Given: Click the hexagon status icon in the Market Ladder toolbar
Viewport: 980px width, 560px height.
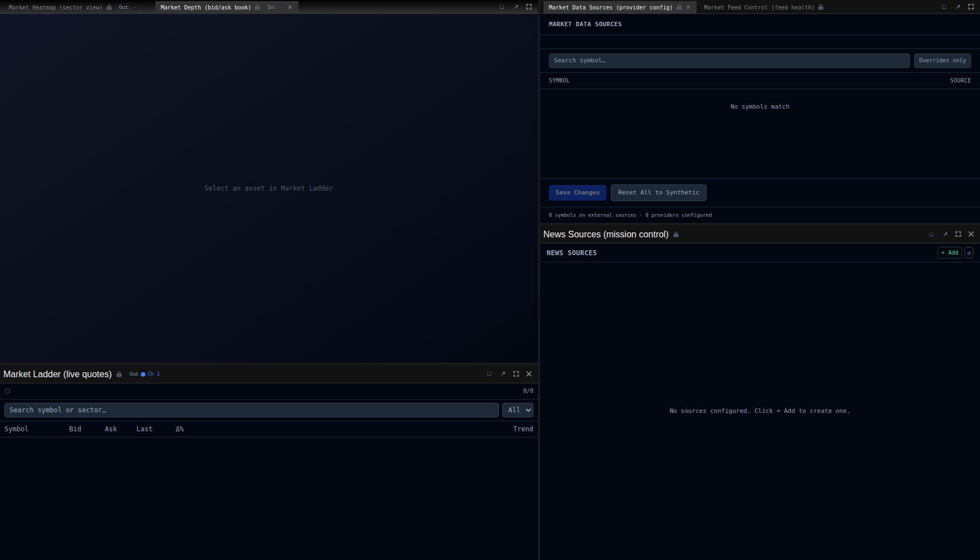Looking at the screenshot, I should pos(7,391).
